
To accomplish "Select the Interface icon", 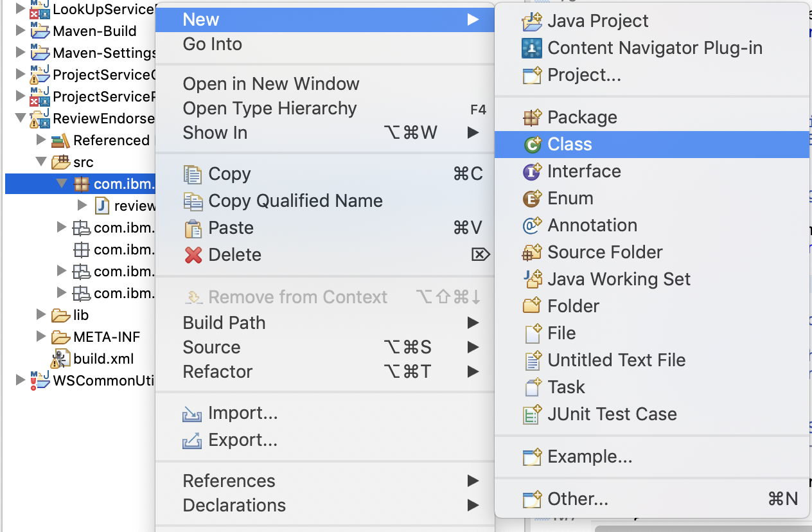I will 531,172.
